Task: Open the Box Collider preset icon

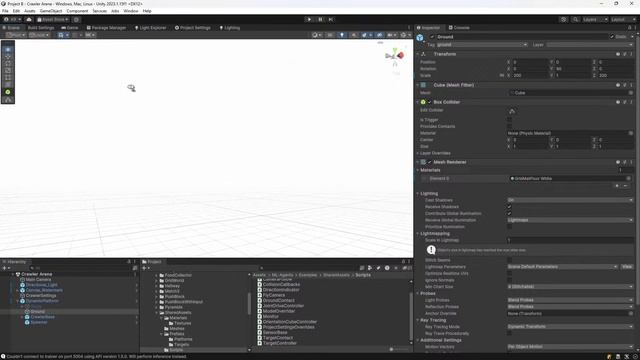Action: (624, 102)
